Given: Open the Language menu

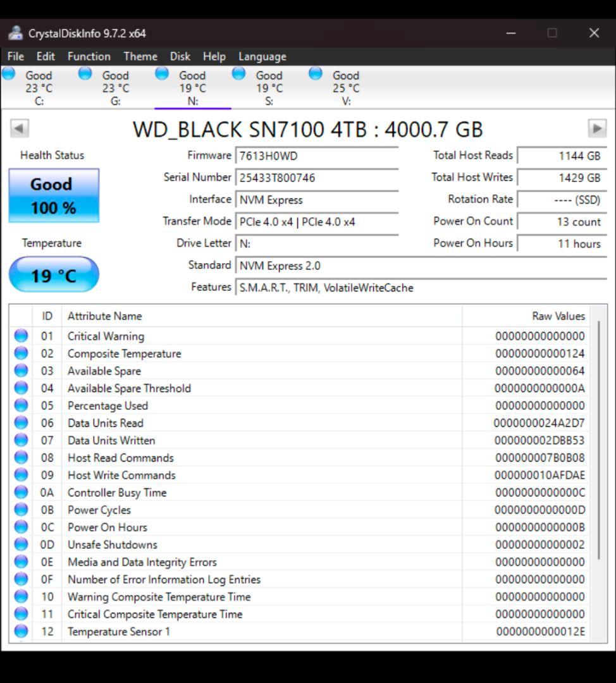Looking at the screenshot, I should tap(262, 56).
